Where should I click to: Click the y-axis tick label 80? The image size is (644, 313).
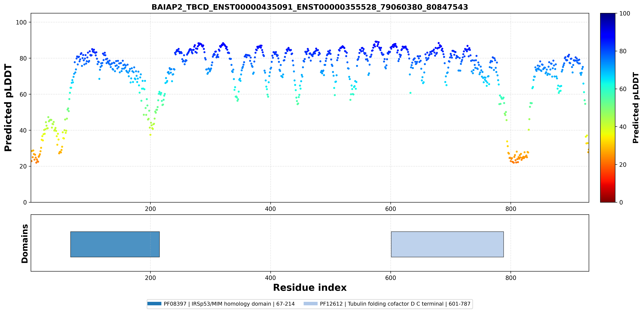23,58
